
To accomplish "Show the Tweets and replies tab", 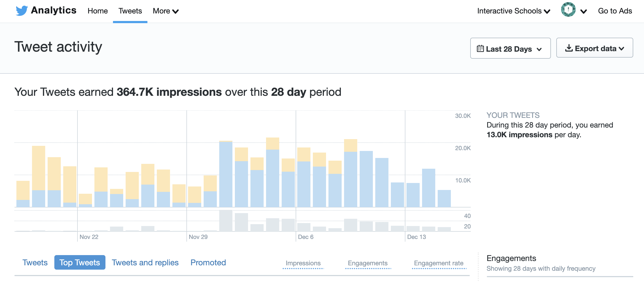I will 145,262.
